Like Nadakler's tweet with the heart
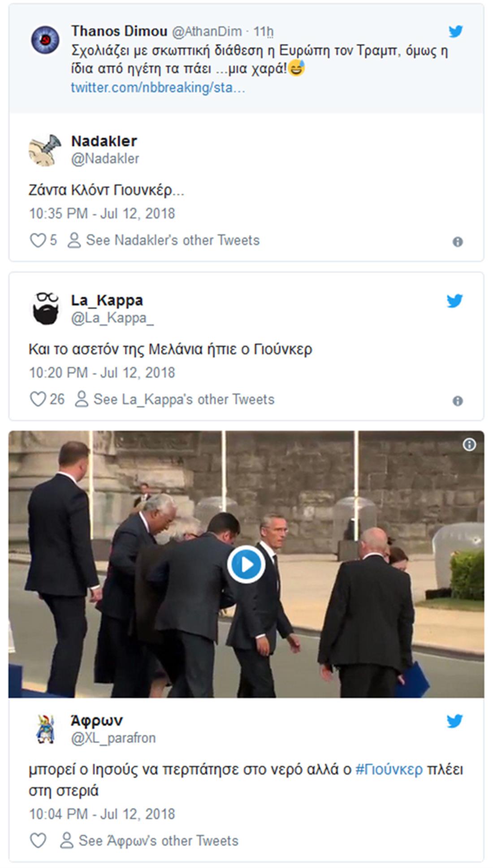 coord(38,241)
